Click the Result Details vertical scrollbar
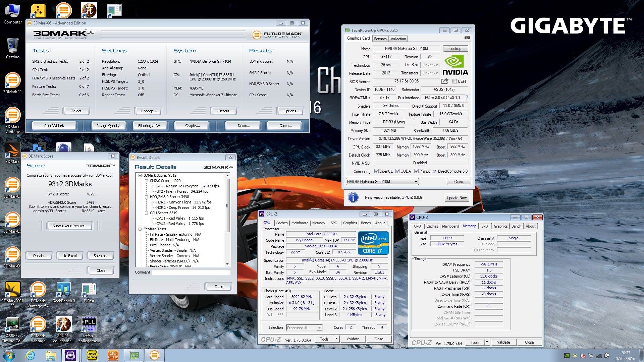This screenshot has height=362, width=644. (227, 220)
